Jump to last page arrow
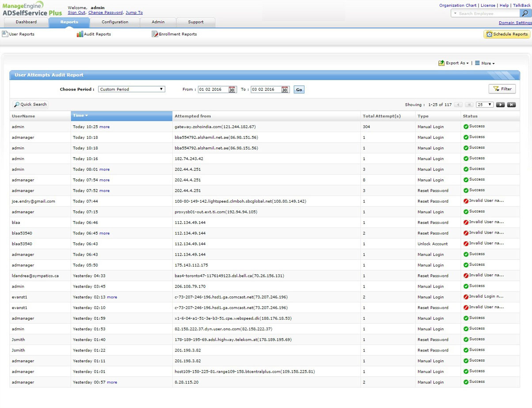 coord(511,105)
